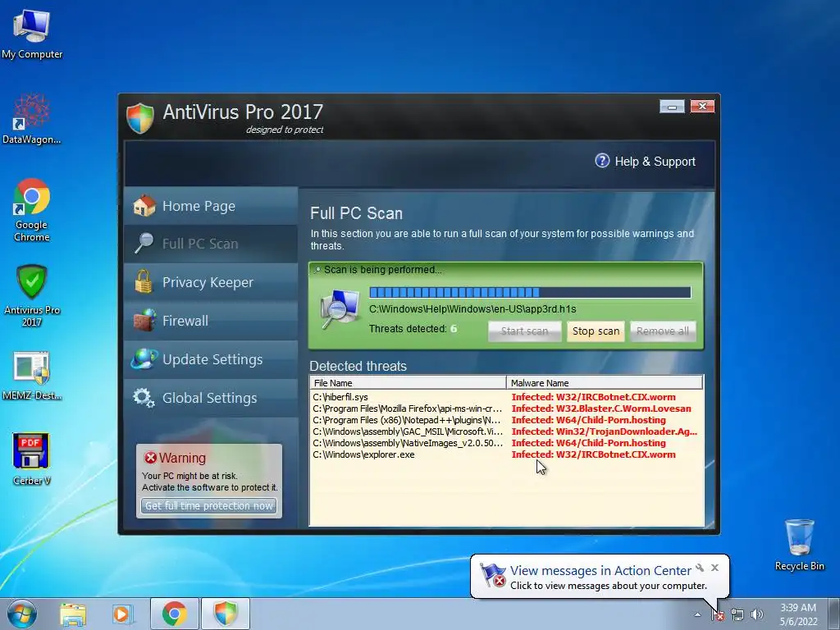Go to the Firewall section
This screenshot has width=840, height=630.
211,321
